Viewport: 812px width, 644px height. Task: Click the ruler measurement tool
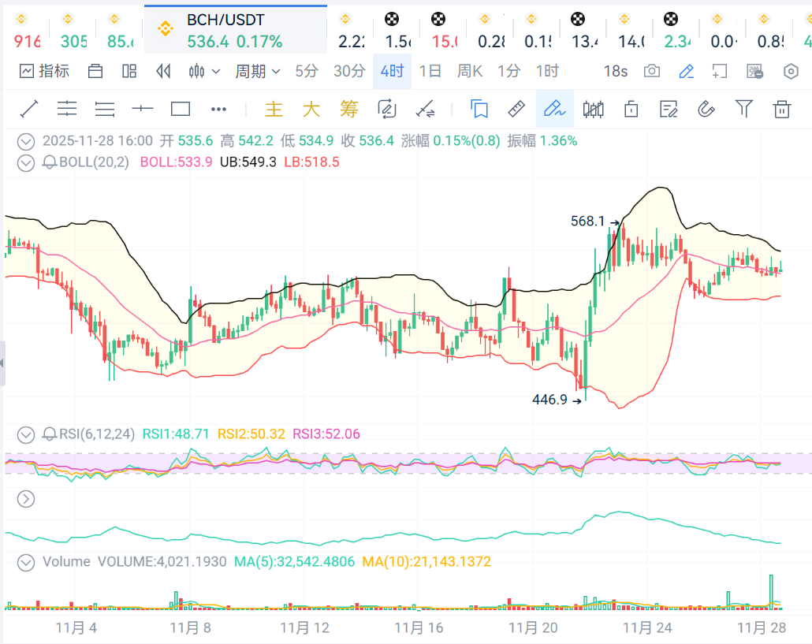(516, 109)
